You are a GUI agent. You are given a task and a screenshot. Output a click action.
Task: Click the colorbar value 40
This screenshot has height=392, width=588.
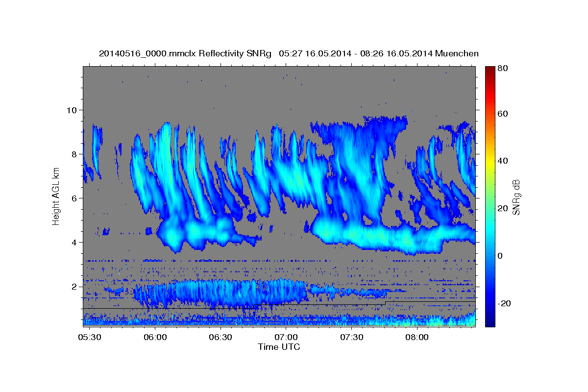tap(502, 161)
